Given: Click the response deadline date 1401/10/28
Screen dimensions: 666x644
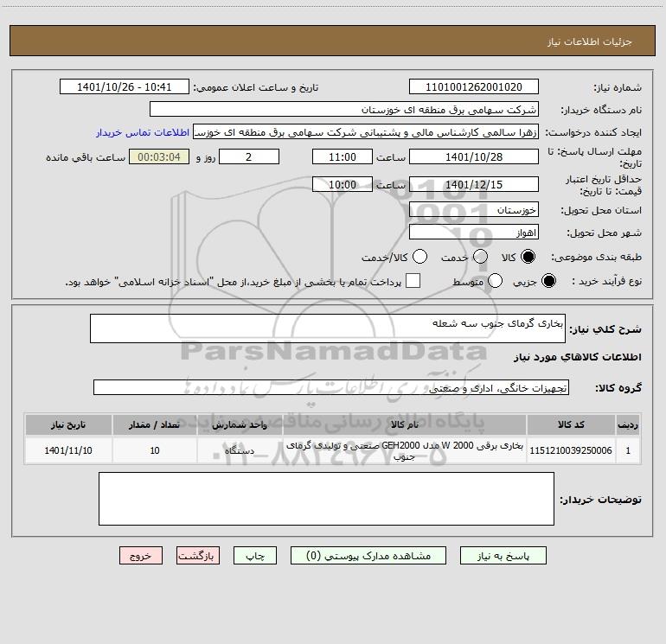Looking at the screenshot, I should pos(474,156).
